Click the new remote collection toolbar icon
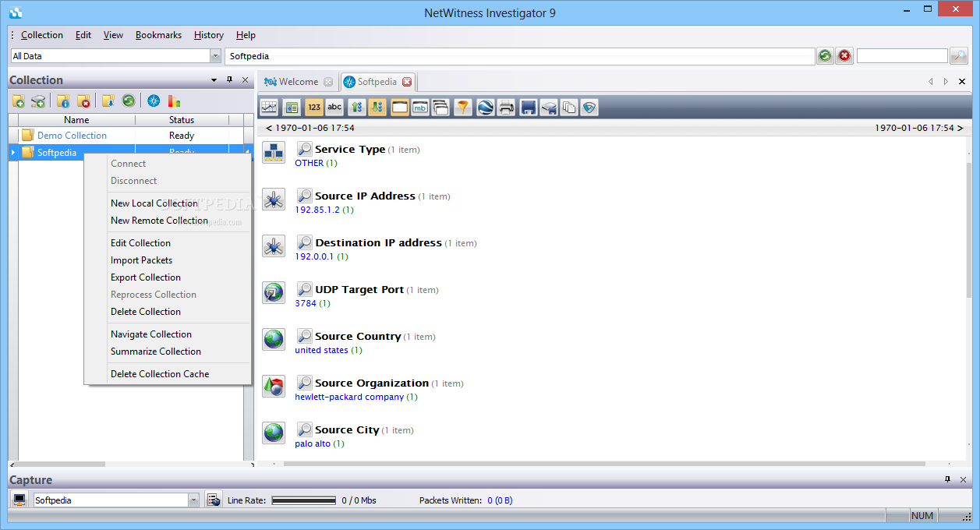Viewport: 980px width, 530px height. [38, 101]
